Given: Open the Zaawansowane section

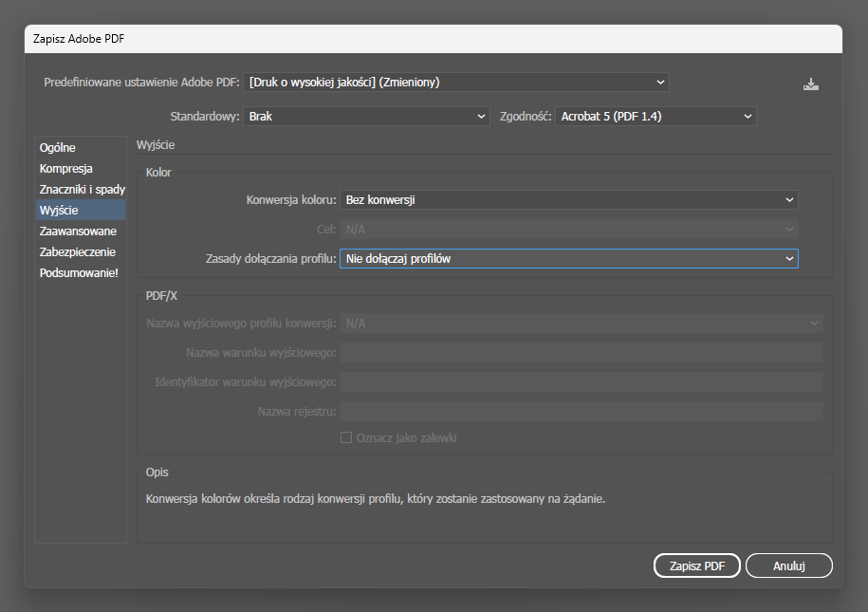Looking at the screenshot, I should [78, 232].
